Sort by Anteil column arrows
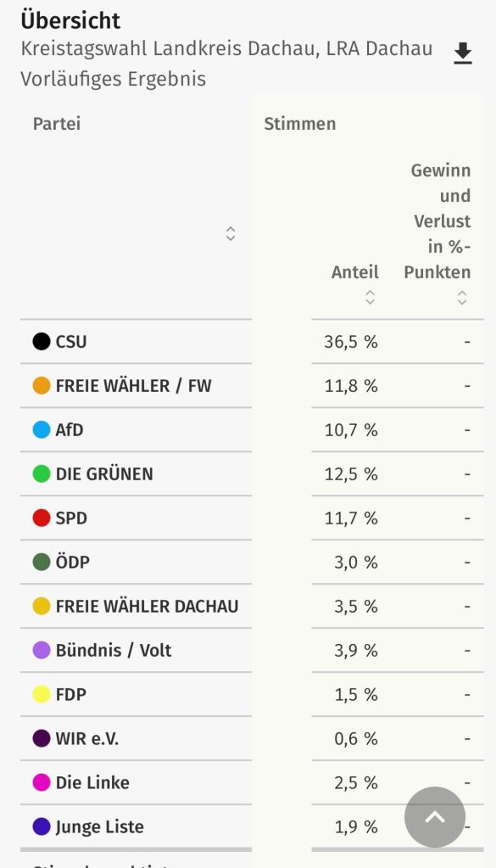Viewport: 496px width, 868px height. tap(370, 297)
